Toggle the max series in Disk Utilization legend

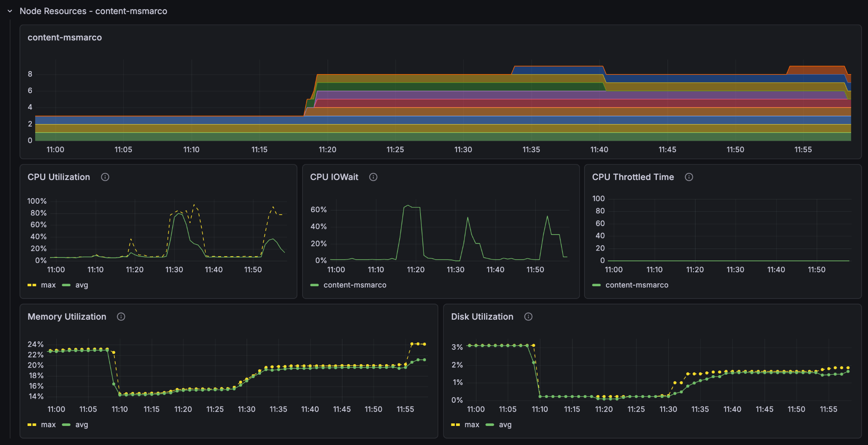(471, 424)
